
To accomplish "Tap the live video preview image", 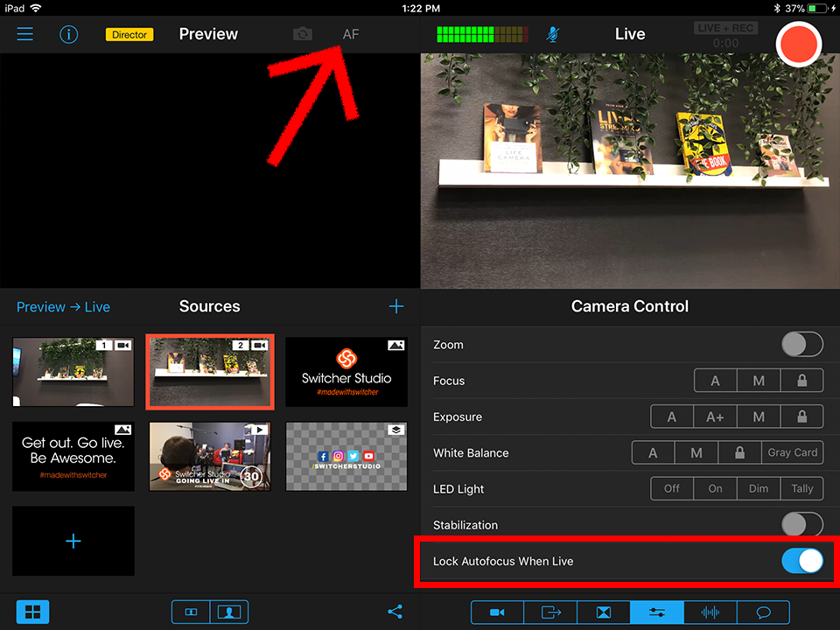I will pyautogui.click(x=630, y=171).
